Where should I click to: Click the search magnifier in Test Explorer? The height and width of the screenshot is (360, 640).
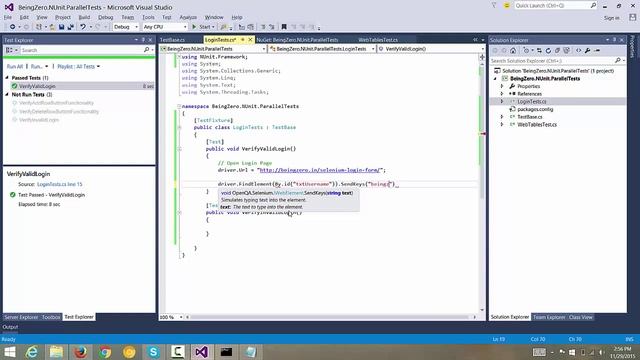146,50
